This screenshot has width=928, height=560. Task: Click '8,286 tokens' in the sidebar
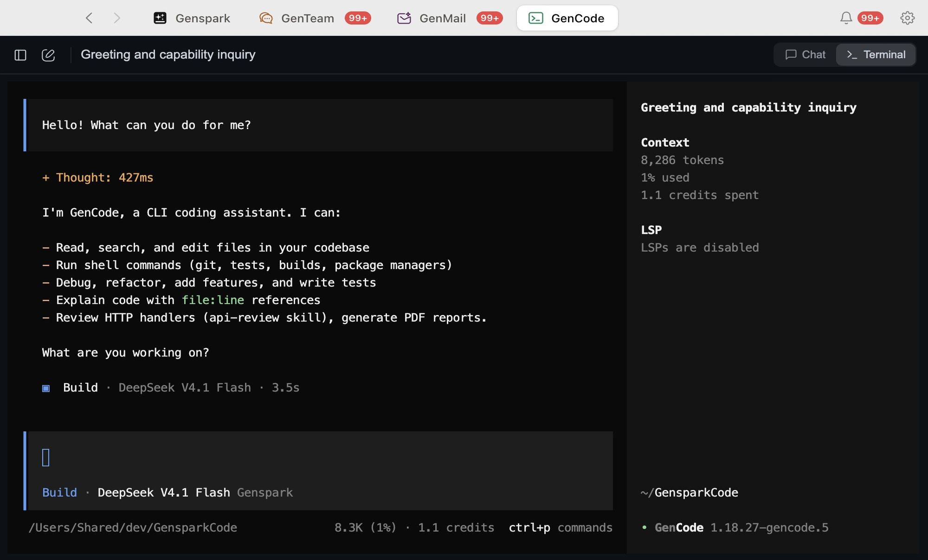pos(682,160)
